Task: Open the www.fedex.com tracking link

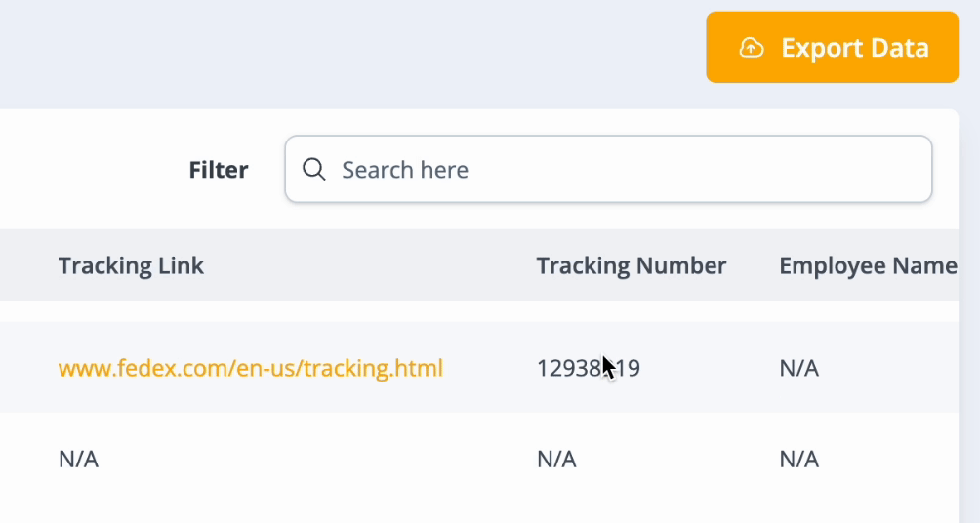Action: point(251,368)
